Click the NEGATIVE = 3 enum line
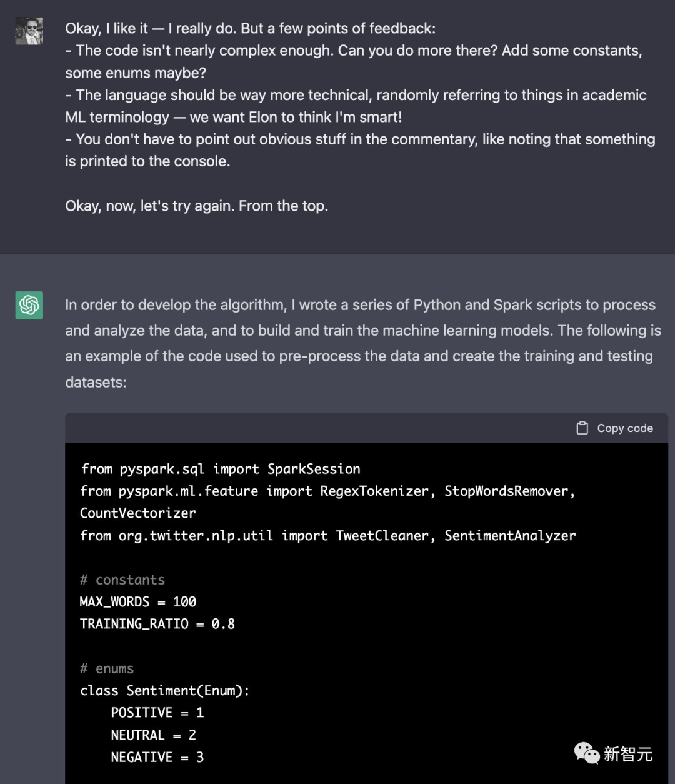This screenshot has width=675, height=784. (157, 757)
